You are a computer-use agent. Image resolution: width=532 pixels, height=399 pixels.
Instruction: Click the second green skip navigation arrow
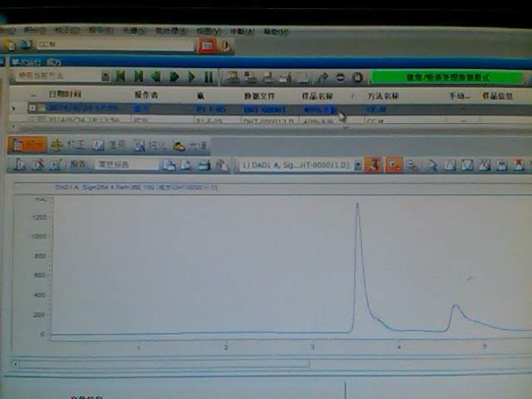coord(138,76)
